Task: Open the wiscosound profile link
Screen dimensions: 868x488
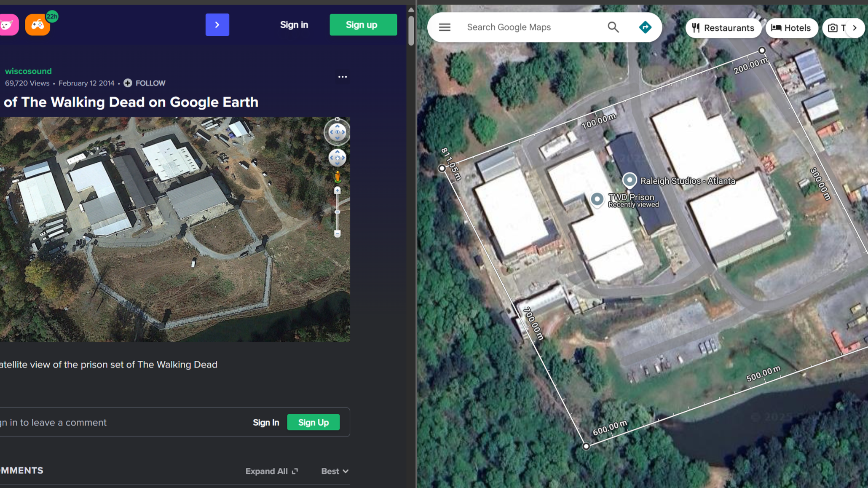Action: click(28, 71)
